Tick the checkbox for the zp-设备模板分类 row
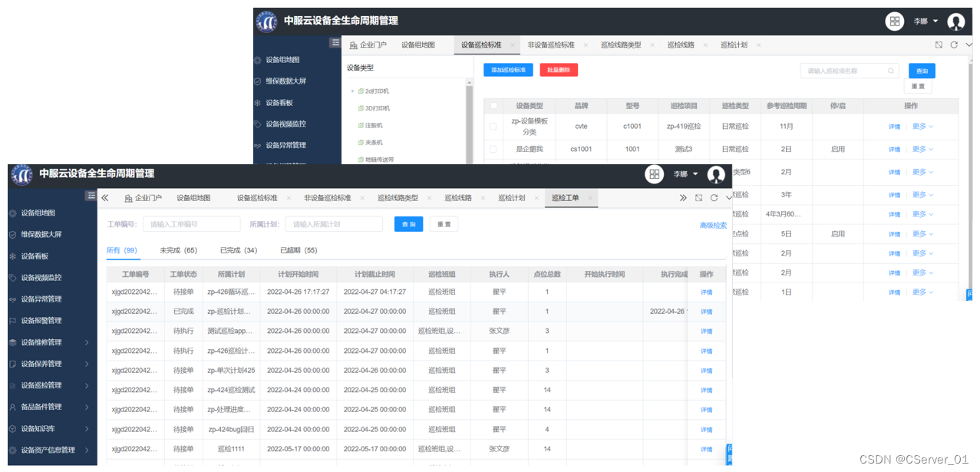 pyautogui.click(x=493, y=126)
